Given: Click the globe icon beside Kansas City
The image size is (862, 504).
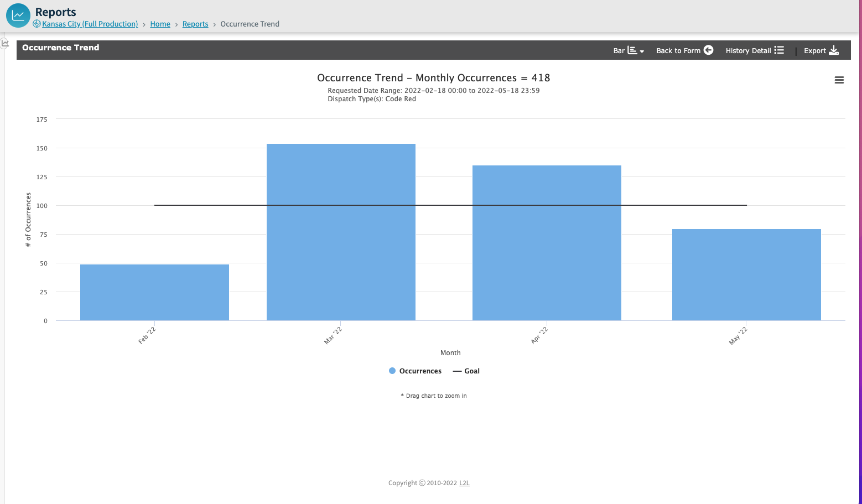Looking at the screenshot, I should (x=37, y=24).
